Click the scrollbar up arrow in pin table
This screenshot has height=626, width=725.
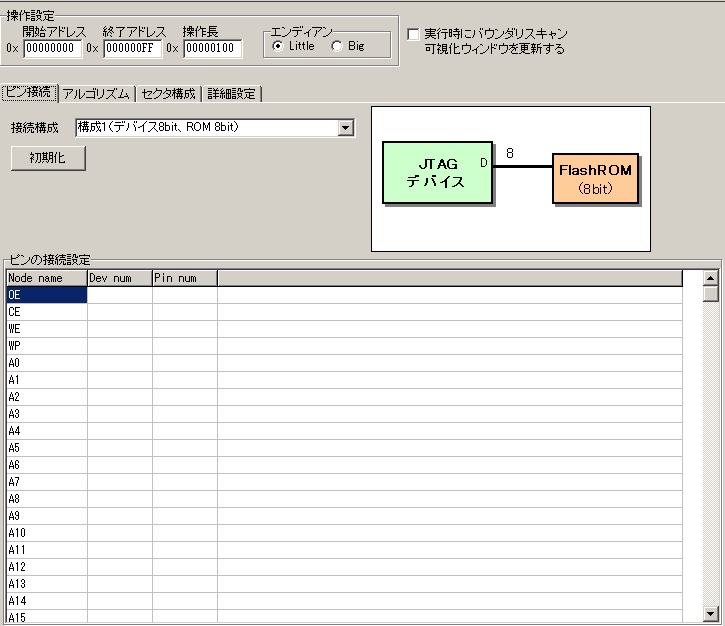tap(711, 278)
